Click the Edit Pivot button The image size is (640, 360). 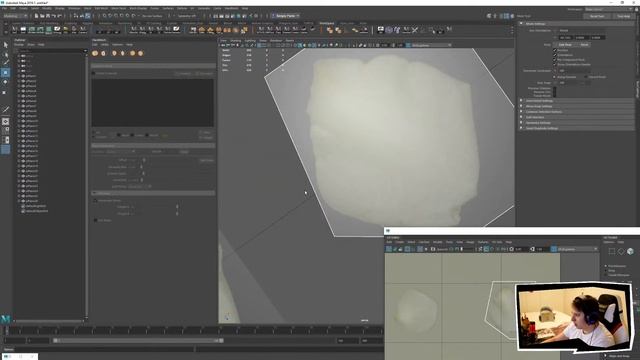565,44
